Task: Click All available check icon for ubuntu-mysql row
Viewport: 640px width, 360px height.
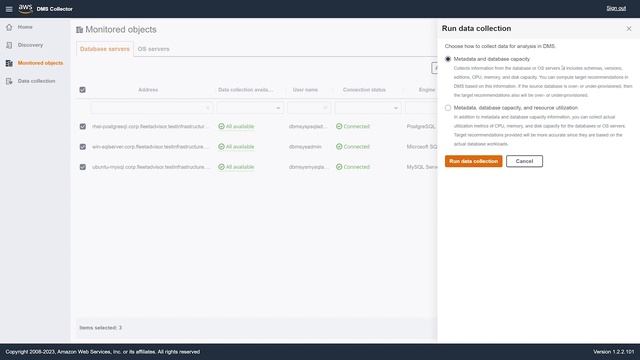Action: click(221, 167)
